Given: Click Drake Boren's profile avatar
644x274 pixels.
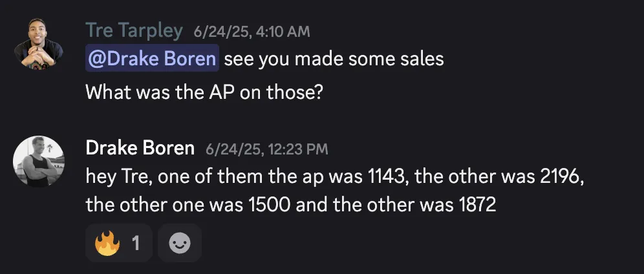Looking at the screenshot, I should tap(39, 162).
